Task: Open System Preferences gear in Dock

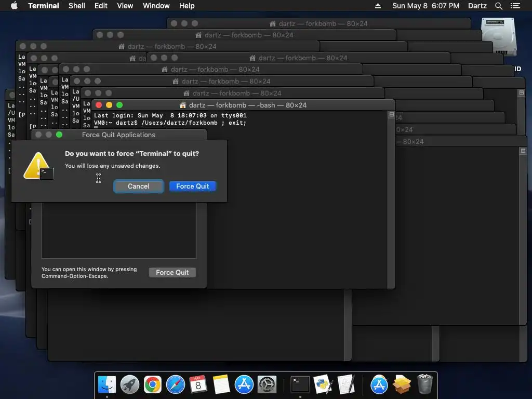Action: point(267,385)
